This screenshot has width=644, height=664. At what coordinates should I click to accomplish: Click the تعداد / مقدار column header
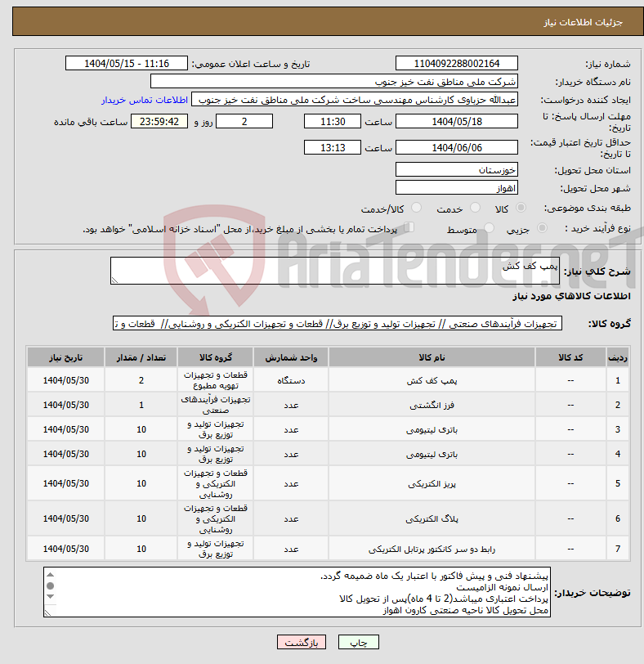point(141,357)
